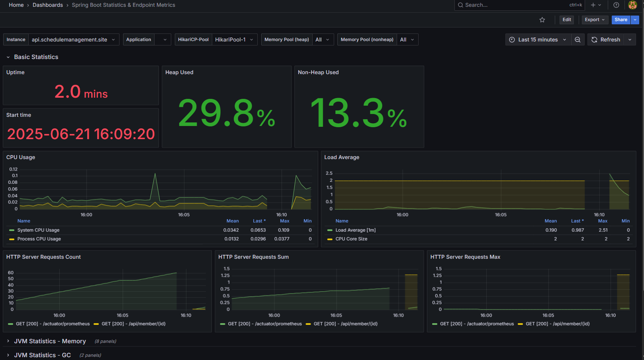Toggle actuator/prometheus series in Requests Max

477,324
